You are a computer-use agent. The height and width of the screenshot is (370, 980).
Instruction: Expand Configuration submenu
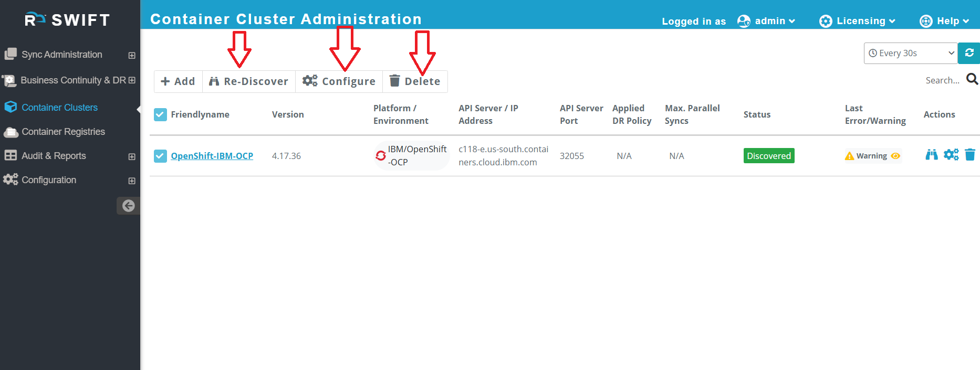(132, 181)
